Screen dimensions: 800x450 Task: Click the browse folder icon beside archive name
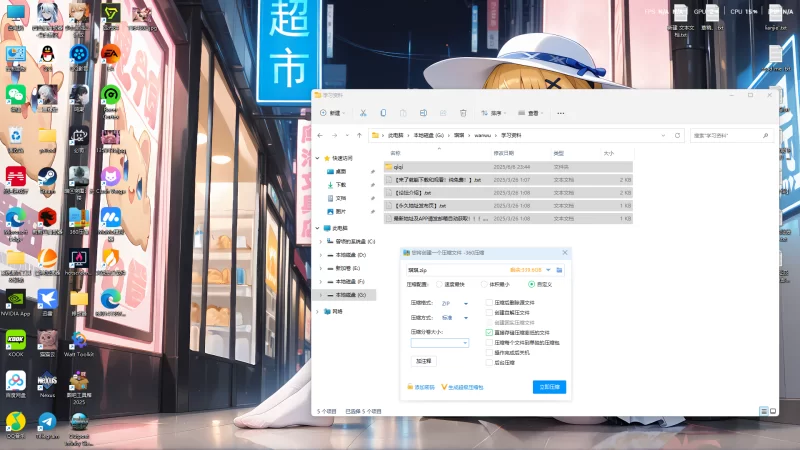(560, 270)
